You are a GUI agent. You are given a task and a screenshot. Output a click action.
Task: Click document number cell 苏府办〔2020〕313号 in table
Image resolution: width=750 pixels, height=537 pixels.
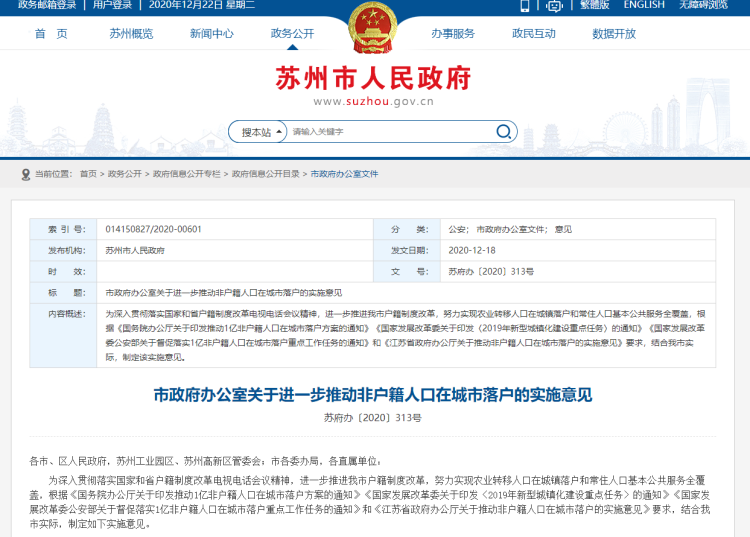pyautogui.click(x=491, y=272)
